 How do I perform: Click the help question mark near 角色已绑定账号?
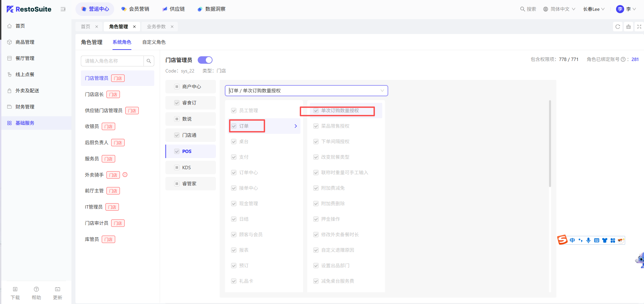pos(623,59)
